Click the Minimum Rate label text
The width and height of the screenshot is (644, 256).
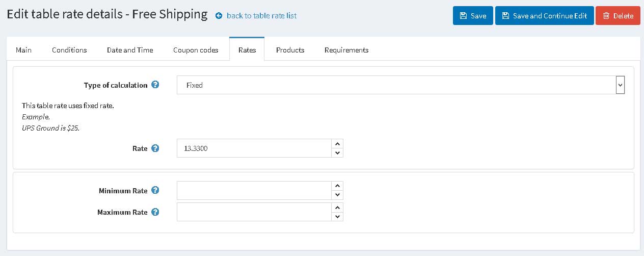click(x=123, y=191)
